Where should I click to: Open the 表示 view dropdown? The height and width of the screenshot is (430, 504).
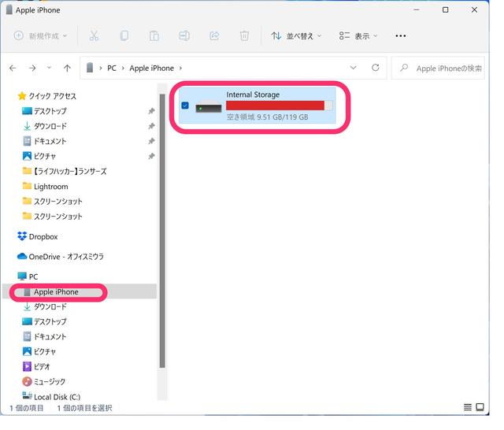point(358,35)
